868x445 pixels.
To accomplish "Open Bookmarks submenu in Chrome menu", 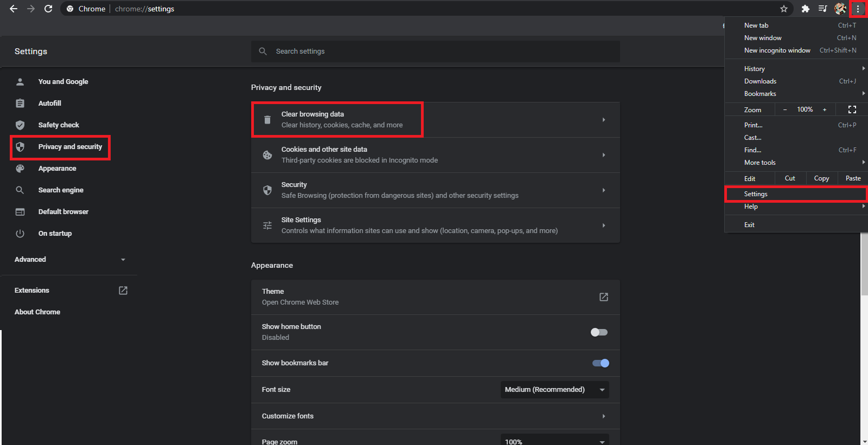I will tap(796, 94).
